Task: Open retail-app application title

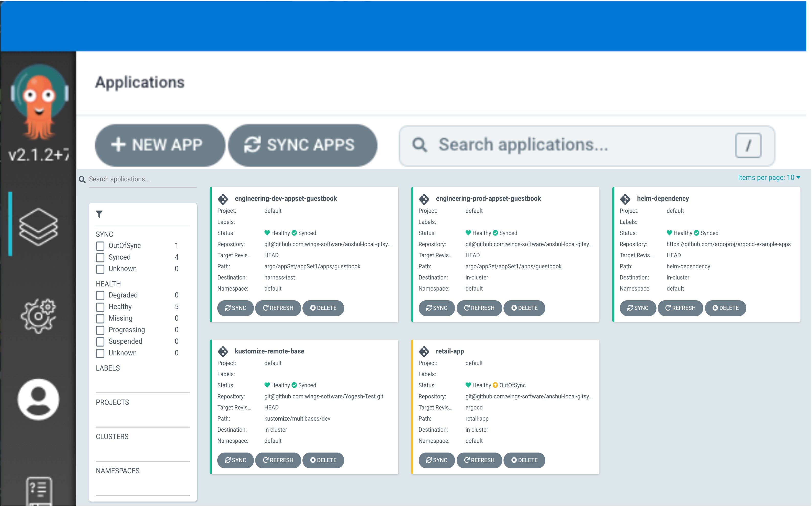Action: (449, 351)
